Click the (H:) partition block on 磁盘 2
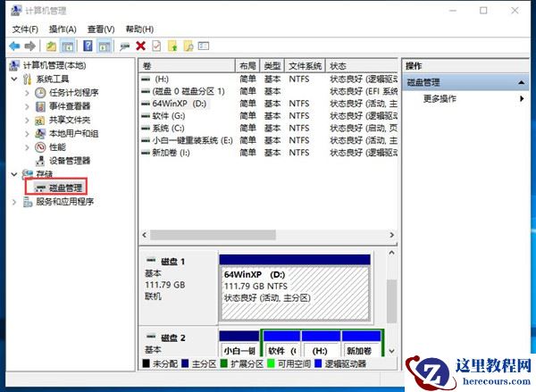The height and width of the screenshot is (392, 536). pos(321,344)
